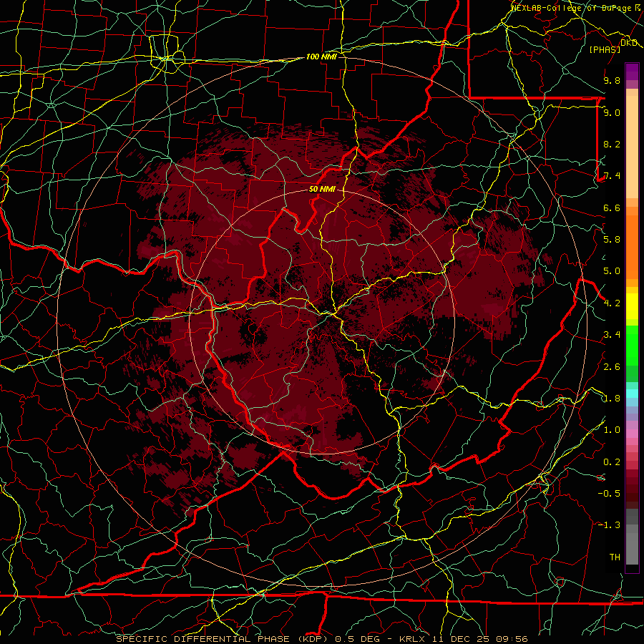
Task: Click the -0.5 scale label
Action: [x=609, y=494]
